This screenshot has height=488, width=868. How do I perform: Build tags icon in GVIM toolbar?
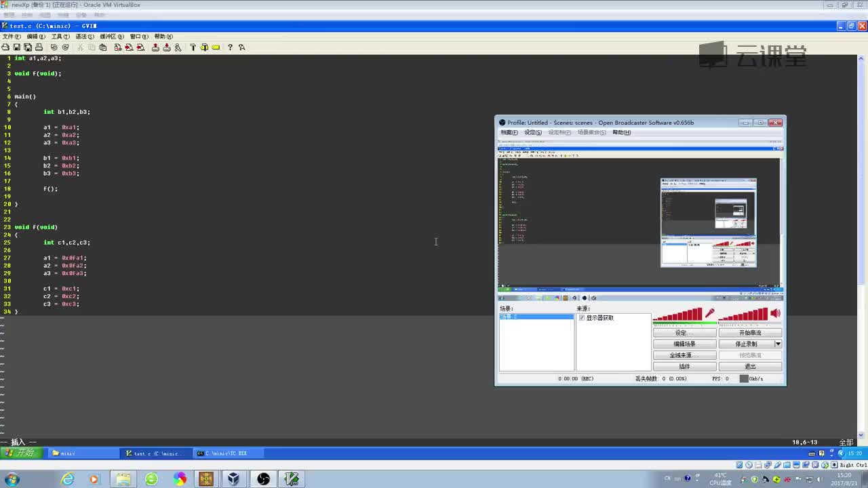pyautogui.click(x=204, y=47)
